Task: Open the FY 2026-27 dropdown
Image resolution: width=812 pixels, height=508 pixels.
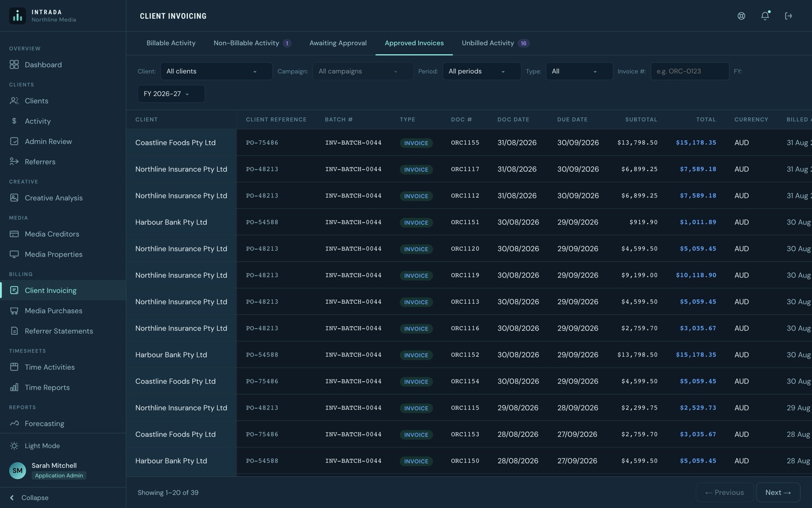Action: click(171, 94)
